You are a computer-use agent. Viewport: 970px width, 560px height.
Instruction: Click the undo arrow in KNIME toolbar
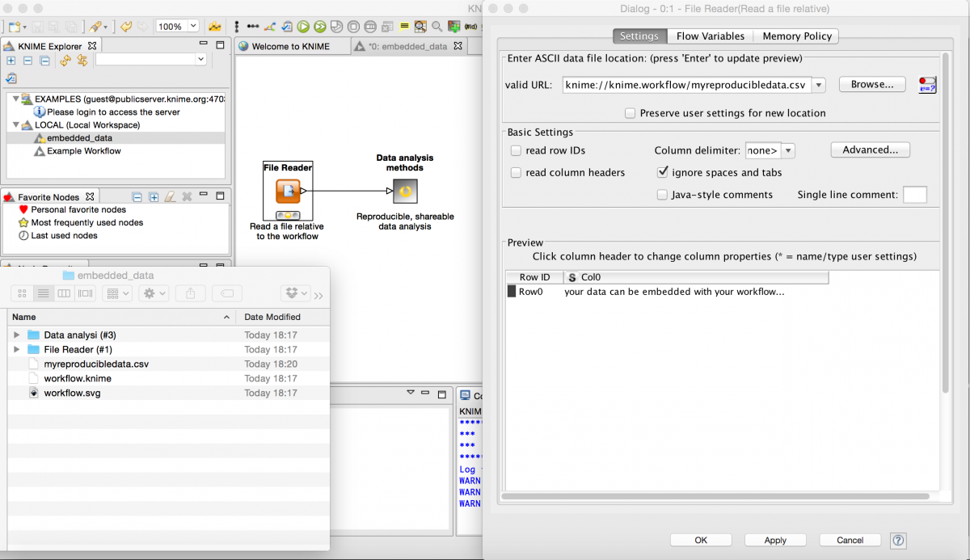[126, 26]
